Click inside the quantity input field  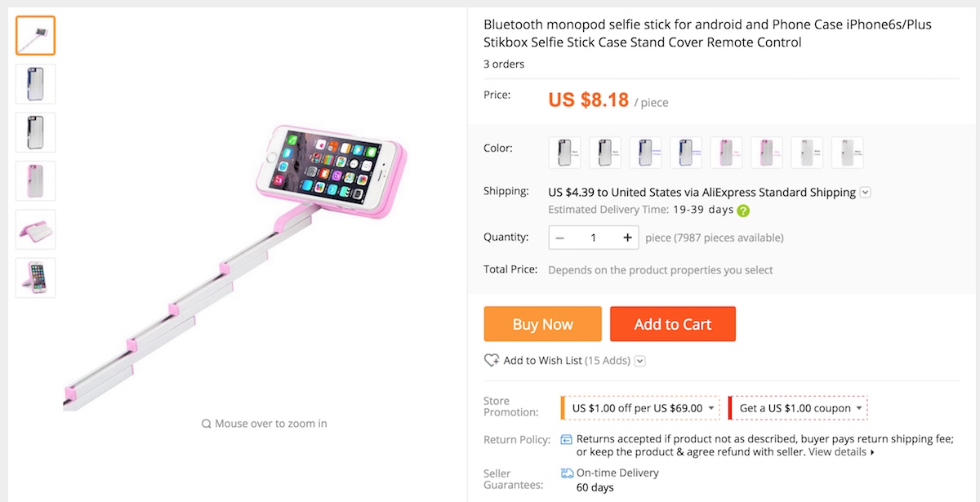click(x=594, y=237)
